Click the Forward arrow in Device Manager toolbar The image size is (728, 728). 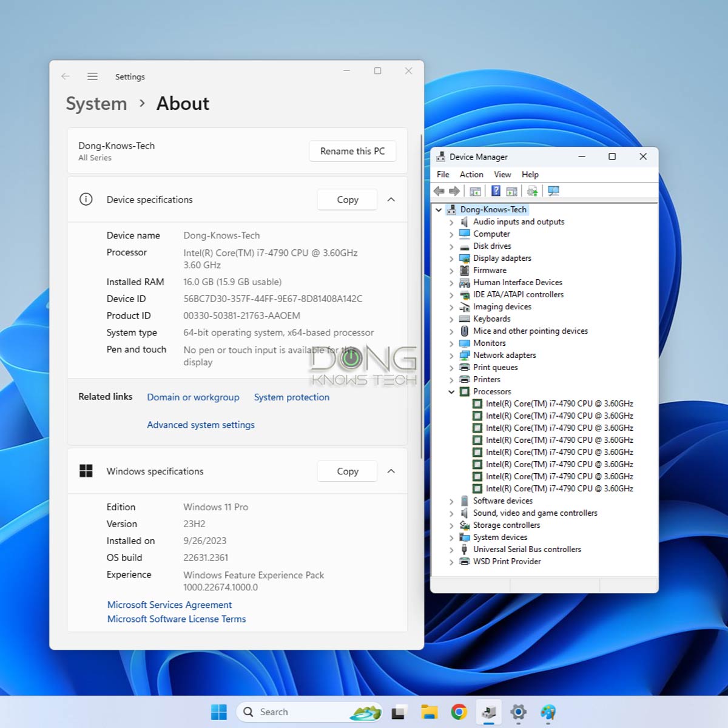(x=454, y=191)
